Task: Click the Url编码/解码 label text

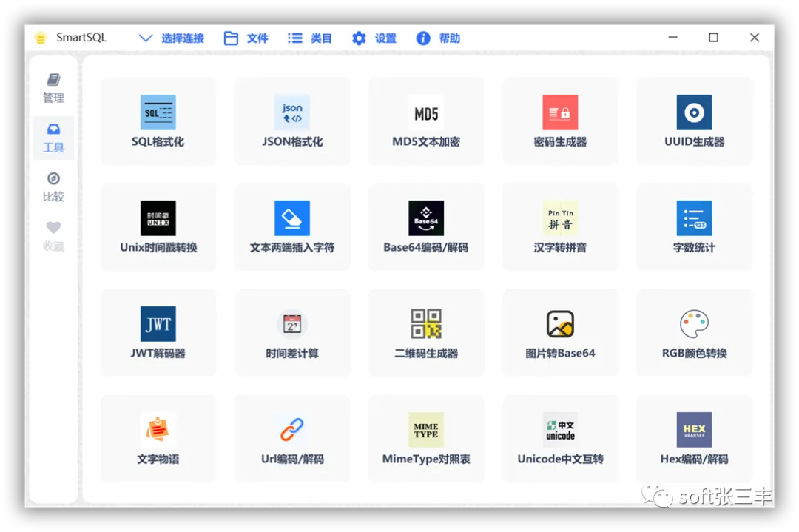Action: [x=292, y=459]
